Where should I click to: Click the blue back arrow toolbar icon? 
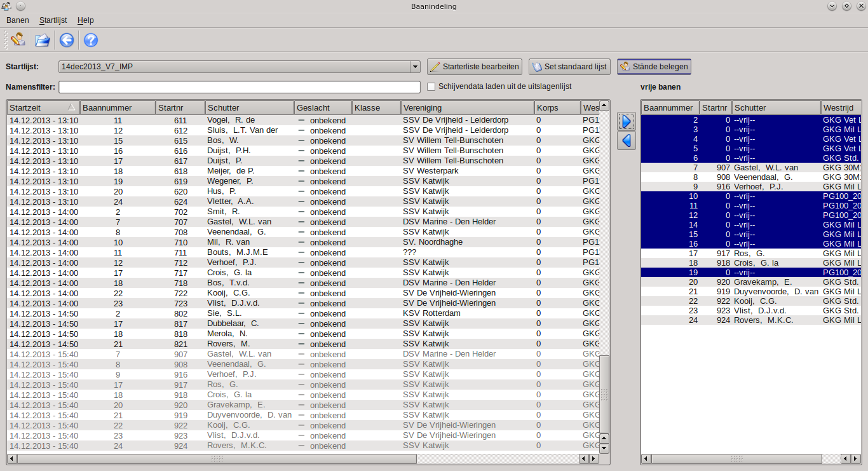pos(67,40)
